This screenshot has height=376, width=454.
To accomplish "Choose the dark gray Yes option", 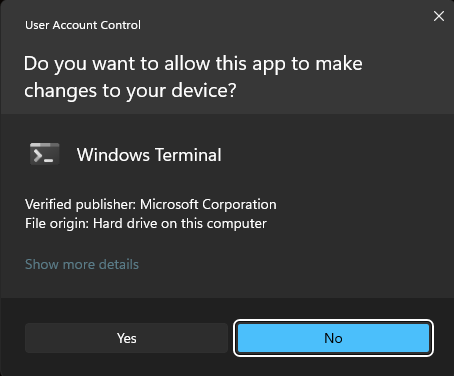I will (126, 338).
